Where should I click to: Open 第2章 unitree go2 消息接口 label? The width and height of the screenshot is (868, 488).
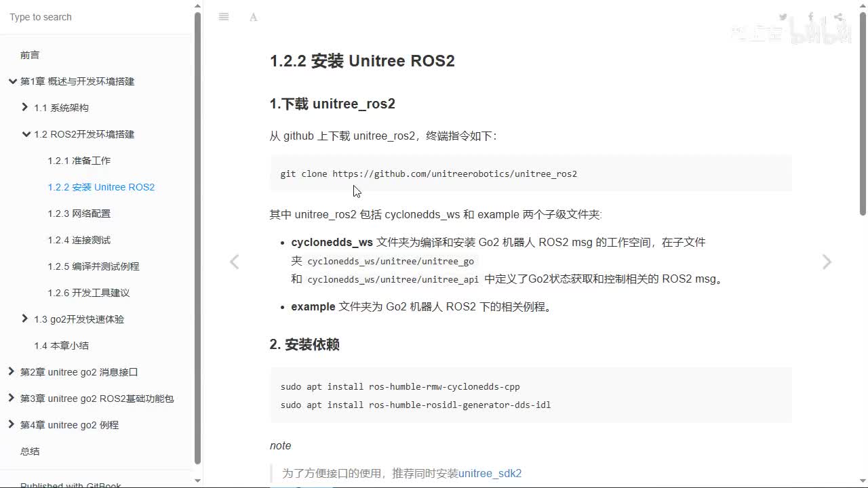79,372
